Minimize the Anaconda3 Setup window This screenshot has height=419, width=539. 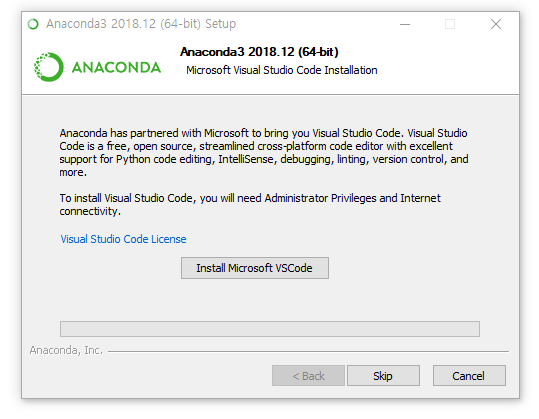point(405,24)
